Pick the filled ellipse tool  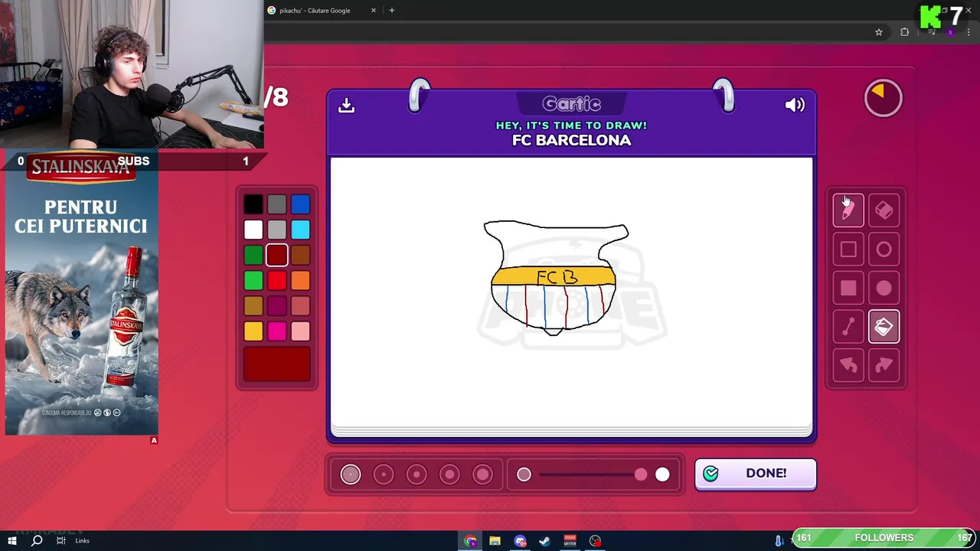click(884, 289)
